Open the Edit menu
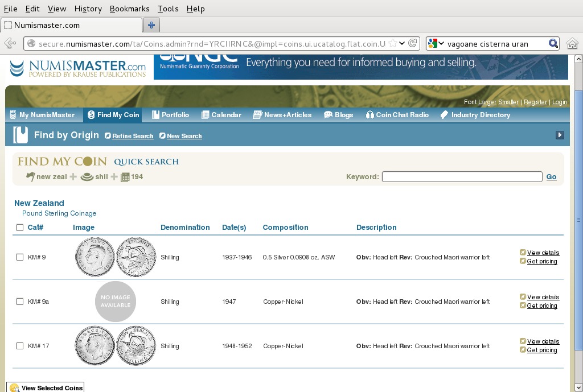This screenshot has height=392, width=583. (x=32, y=9)
